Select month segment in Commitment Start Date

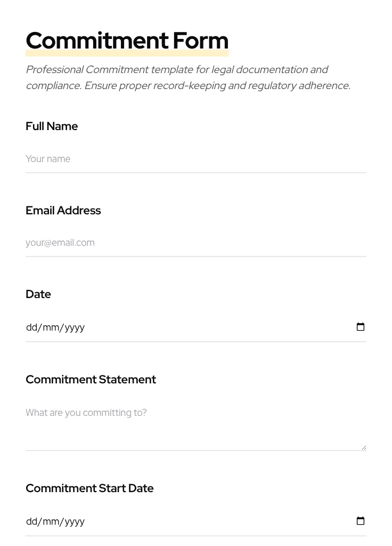point(51,521)
